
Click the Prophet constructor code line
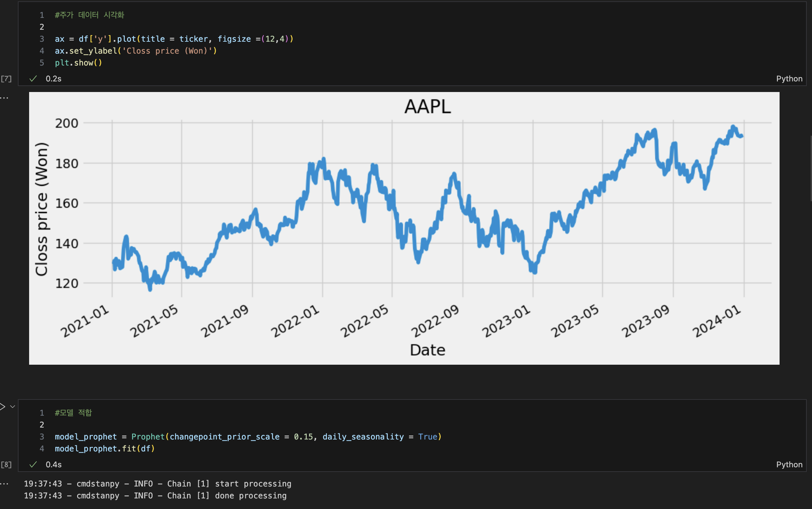[248, 437]
